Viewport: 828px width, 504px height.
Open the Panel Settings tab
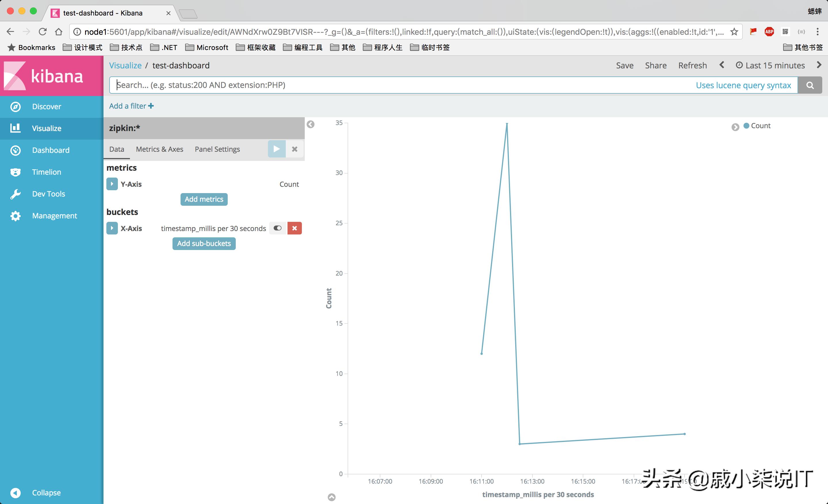click(x=217, y=149)
